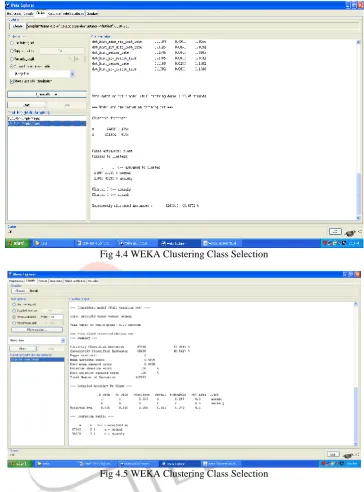Click the Weka Explorer title icon in Fig 4.5 window
The image size is (364, 492).
10,274
